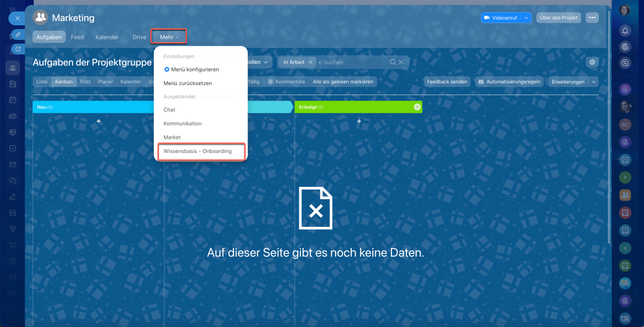Open the K contact in the right sidebar
Image resolution: width=644 pixels, height=327 pixels.
click(x=625, y=248)
